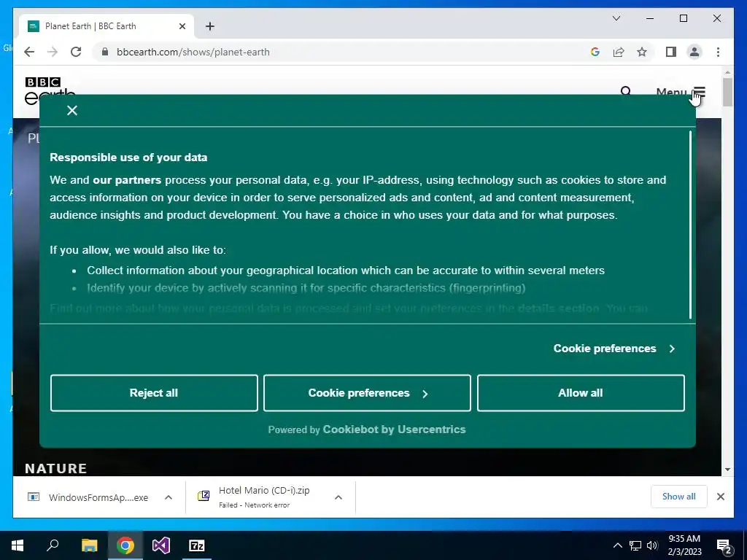Open the hamburger Menu icon

coord(699,92)
